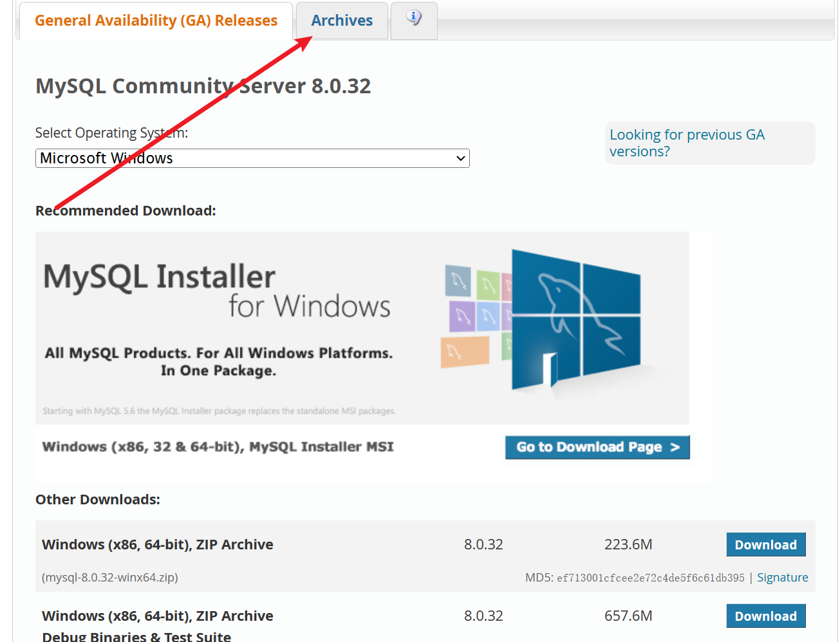Download the 223.6M ZIP Archive
The height and width of the screenshot is (642, 840).
click(x=765, y=544)
